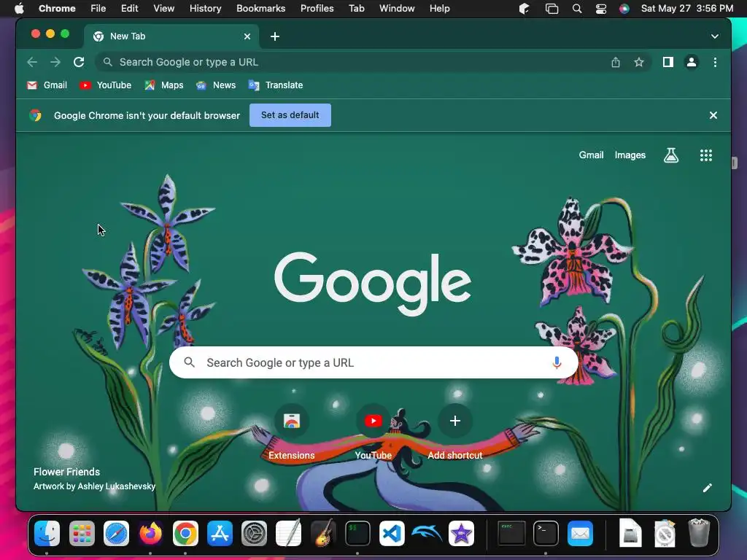Image resolution: width=747 pixels, height=560 pixels.
Task: Click Images link on Google page
Action: pos(630,155)
